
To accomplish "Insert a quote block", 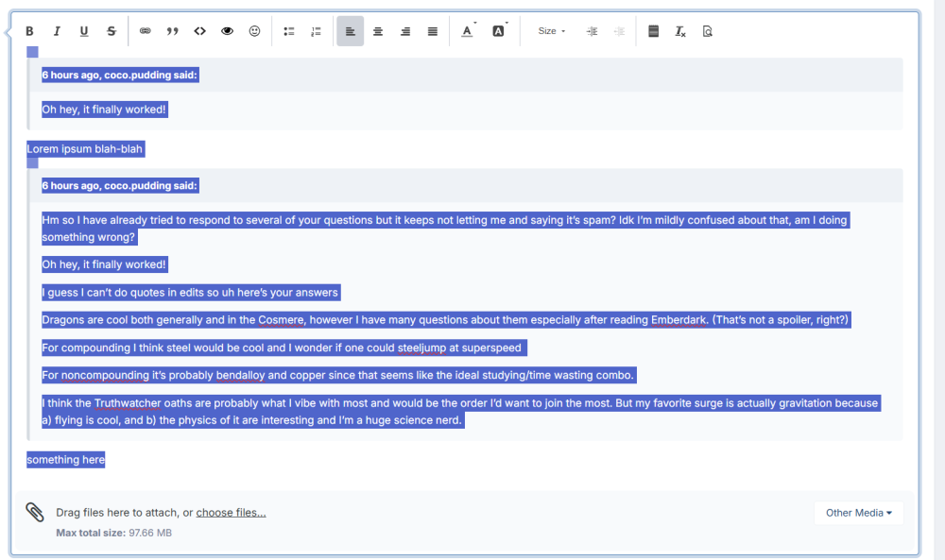I will pos(172,31).
